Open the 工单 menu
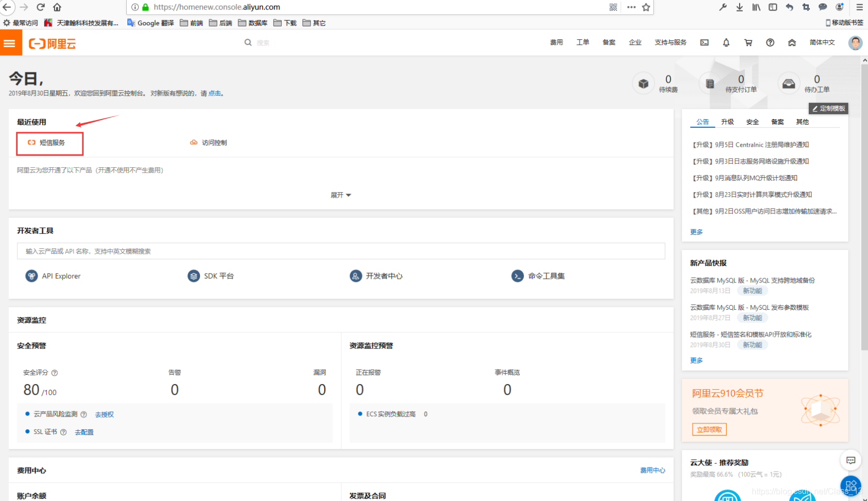Viewport: 868px width, 501px height. tap(583, 42)
